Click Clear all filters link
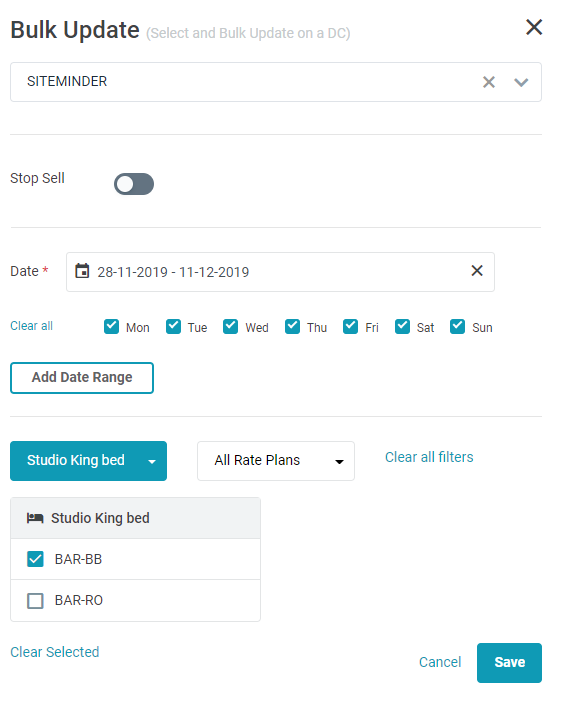The height and width of the screenshot is (724, 565). pyautogui.click(x=429, y=457)
